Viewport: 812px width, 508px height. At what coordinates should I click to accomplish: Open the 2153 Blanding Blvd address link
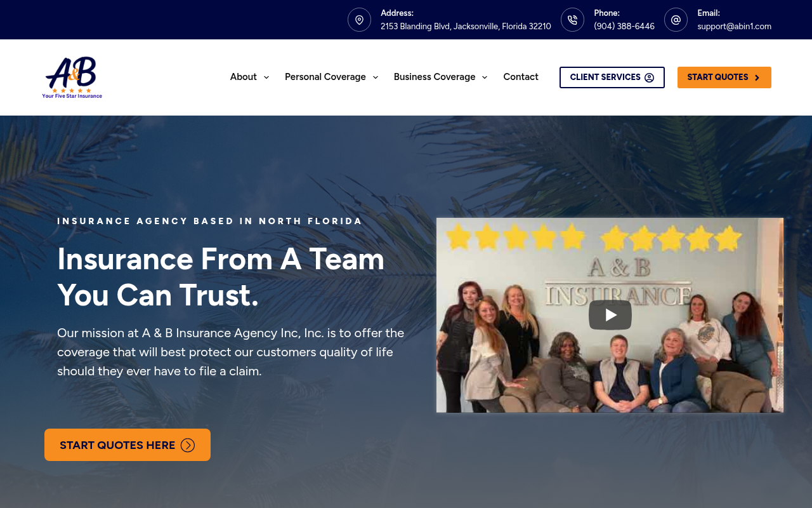point(466,27)
